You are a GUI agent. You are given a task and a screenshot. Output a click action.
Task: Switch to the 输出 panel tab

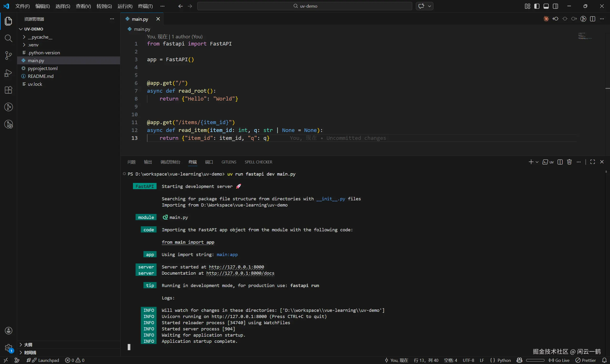point(148,162)
